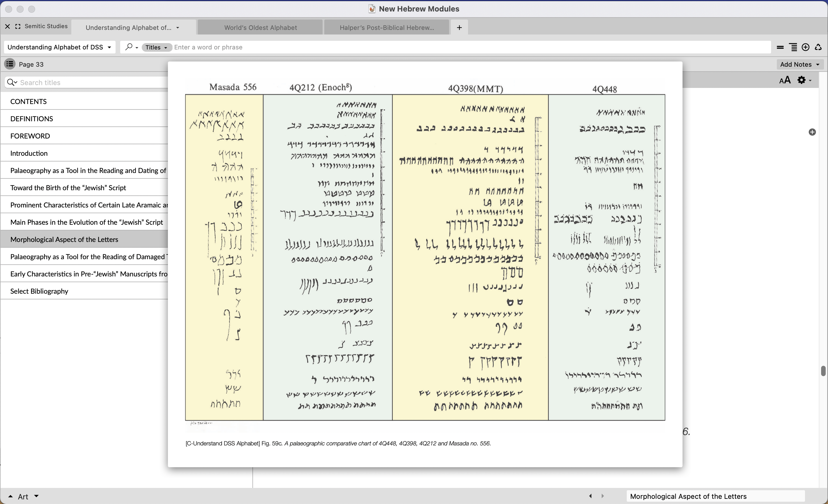Viewport: 828px width, 504px height.
Task: Click the recycle arrows icon
Action: [x=818, y=47]
